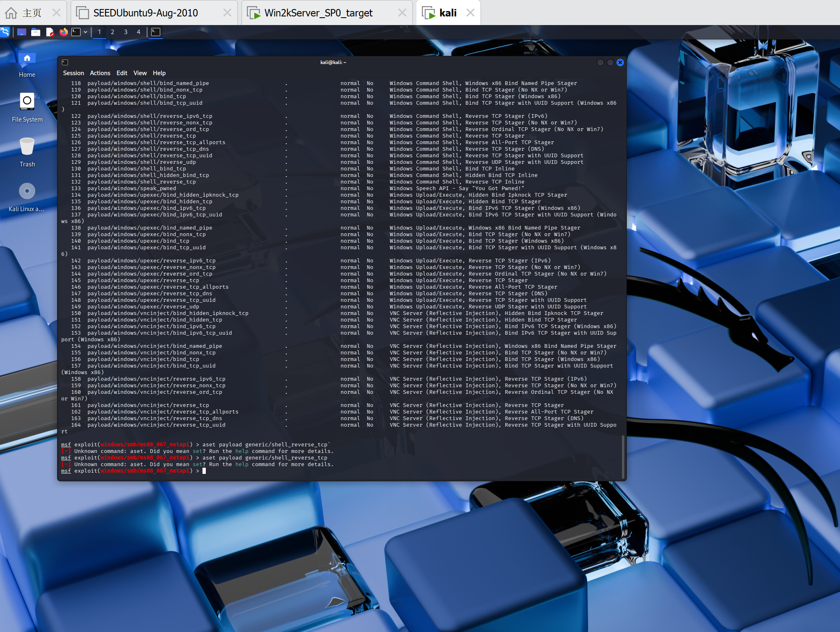Click the terminal vertical scrollbar

(623, 456)
